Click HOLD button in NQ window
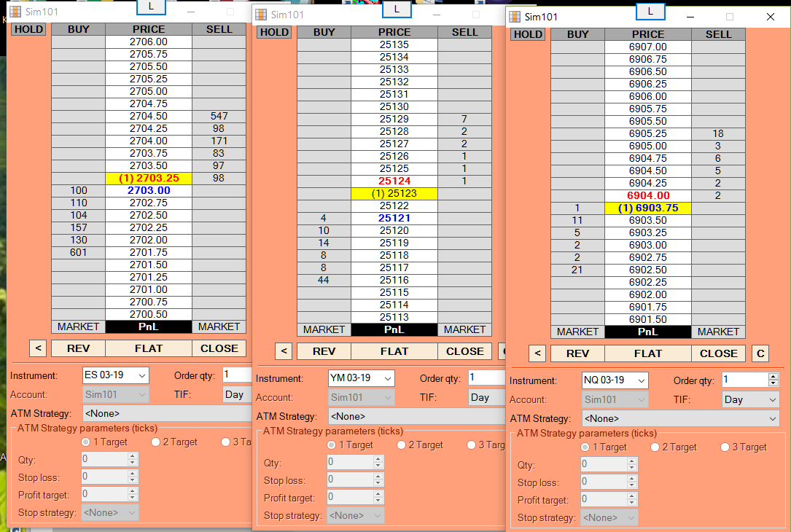The width and height of the screenshot is (791, 532). pos(528,34)
